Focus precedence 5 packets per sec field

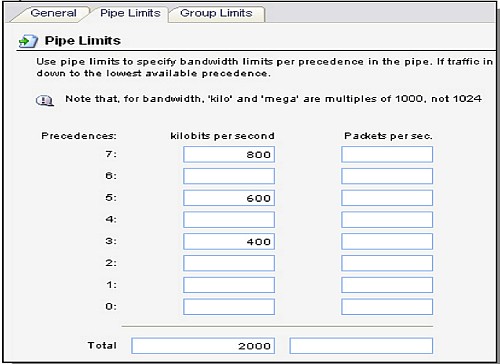point(387,198)
